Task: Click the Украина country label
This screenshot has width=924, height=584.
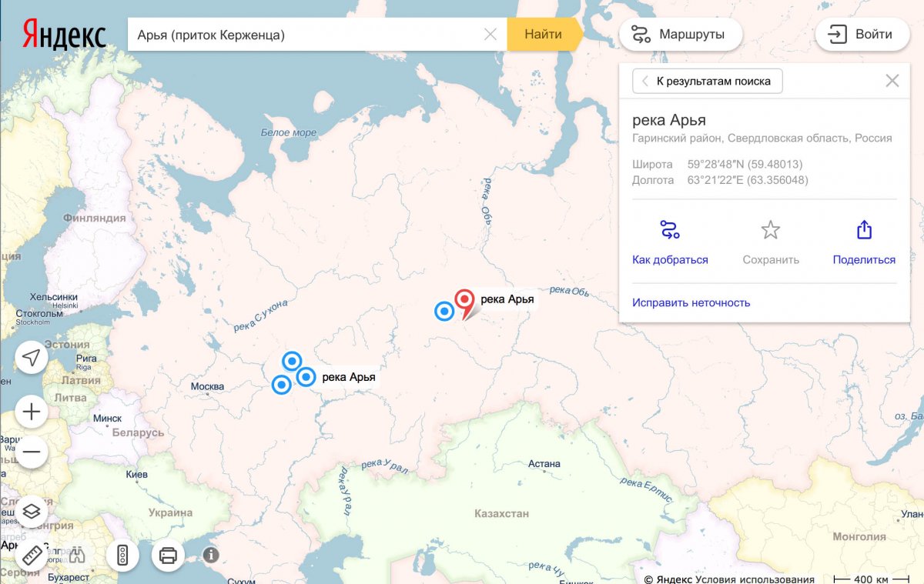Action: [x=171, y=512]
